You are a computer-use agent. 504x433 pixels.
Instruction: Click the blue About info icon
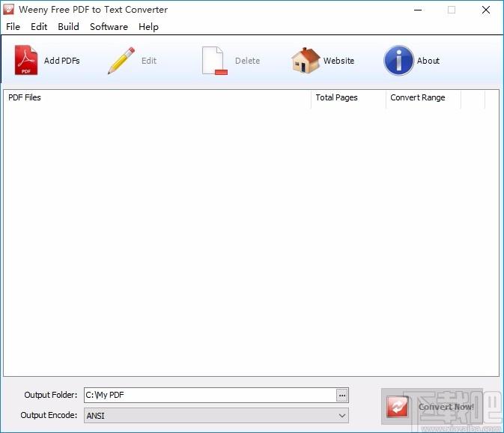click(x=398, y=61)
